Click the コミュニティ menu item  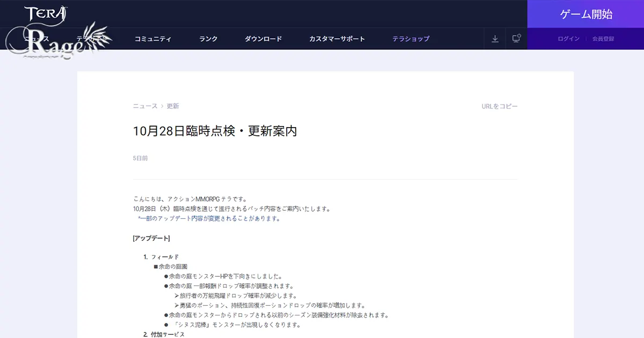[x=153, y=39]
